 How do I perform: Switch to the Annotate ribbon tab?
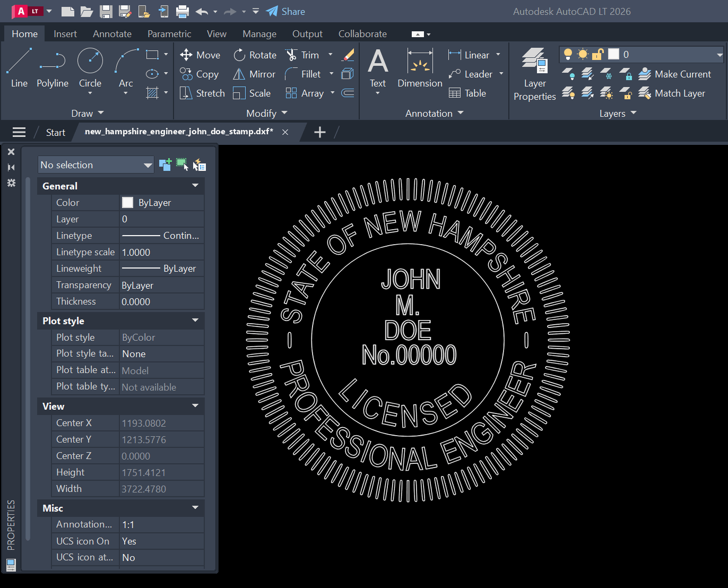pos(112,33)
